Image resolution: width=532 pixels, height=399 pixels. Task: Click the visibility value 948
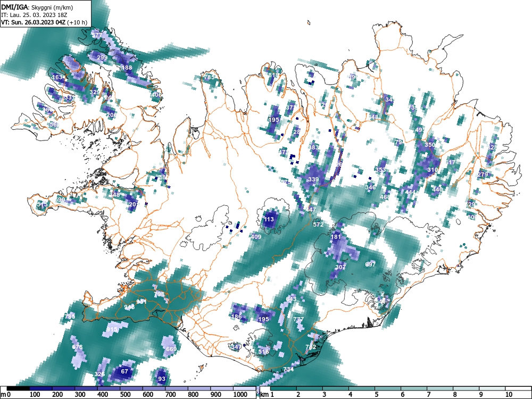pos(129,307)
